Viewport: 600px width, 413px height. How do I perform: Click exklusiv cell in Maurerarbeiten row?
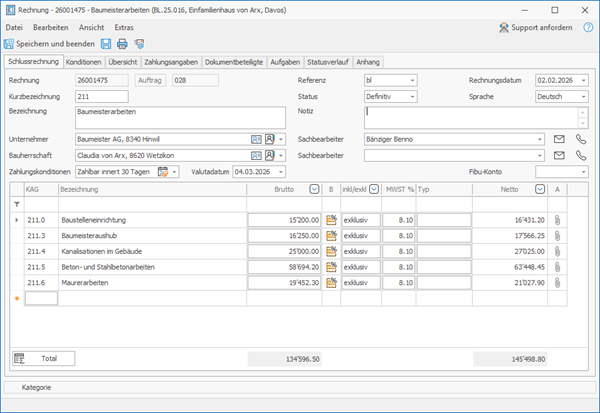(361, 283)
